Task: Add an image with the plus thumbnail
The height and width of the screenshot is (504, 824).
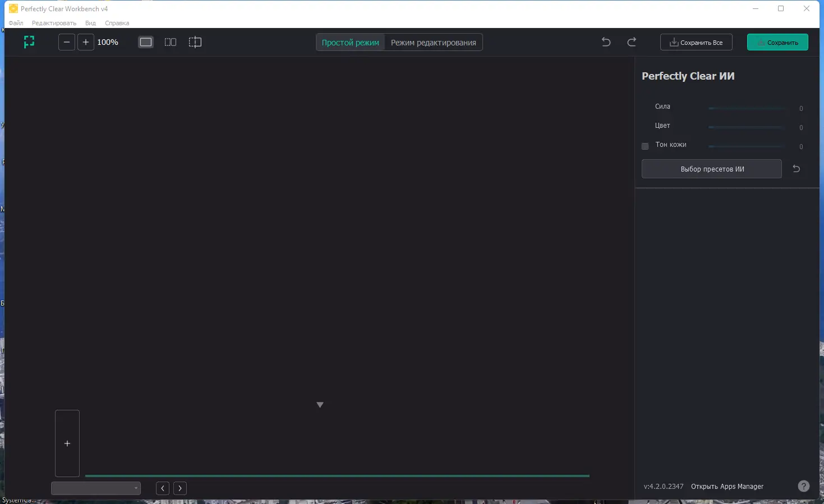Action: coord(67,443)
